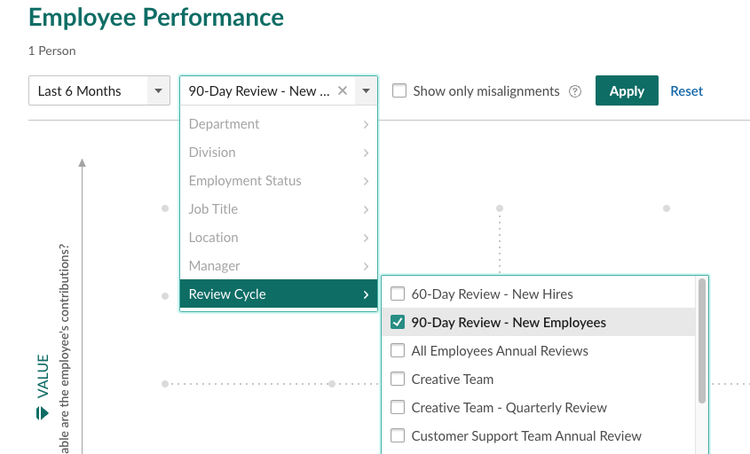This screenshot has height=454, width=750.
Task: Open the Last 6 Months dropdown arrow
Action: coord(158,90)
